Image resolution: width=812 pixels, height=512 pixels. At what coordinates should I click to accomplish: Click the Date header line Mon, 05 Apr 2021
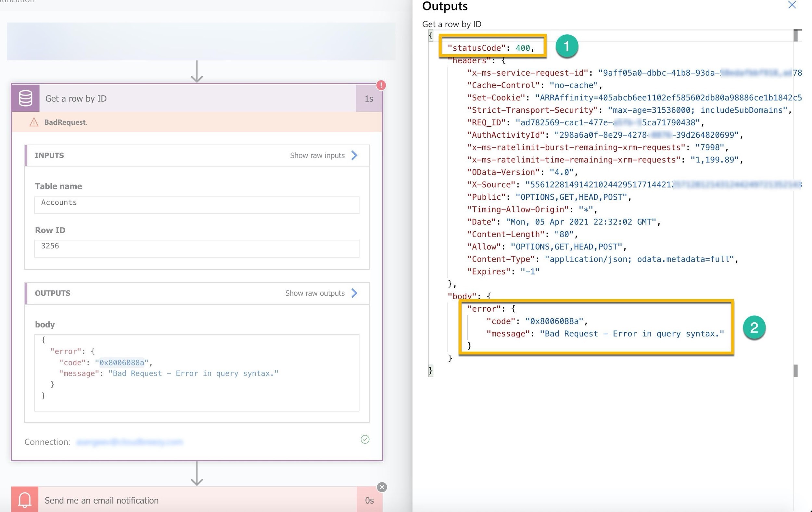(x=564, y=222)
